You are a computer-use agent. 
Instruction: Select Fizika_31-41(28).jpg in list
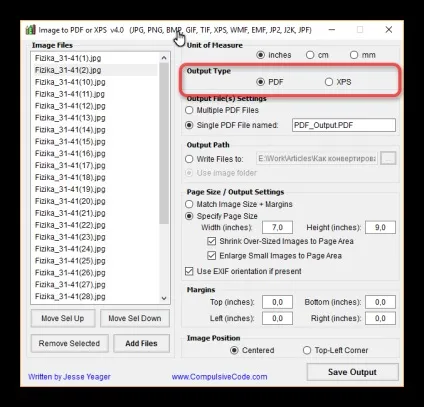tap(95, 297)
